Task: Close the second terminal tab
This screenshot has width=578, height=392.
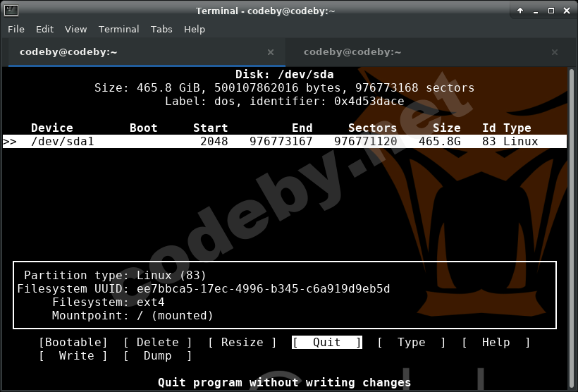Action: pos(555,52)
